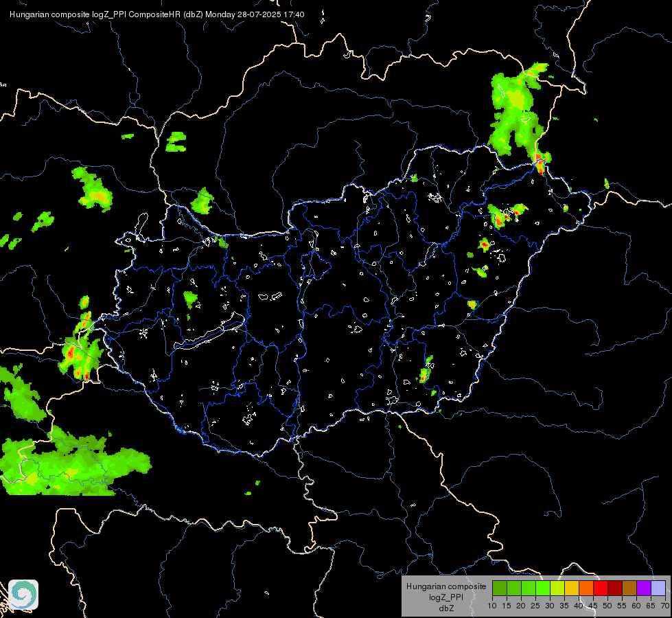This screenshot has height=618, width=672.
Task: Select the 25–30 dBZ bright green swatch
Action: [x=543, y=588]
